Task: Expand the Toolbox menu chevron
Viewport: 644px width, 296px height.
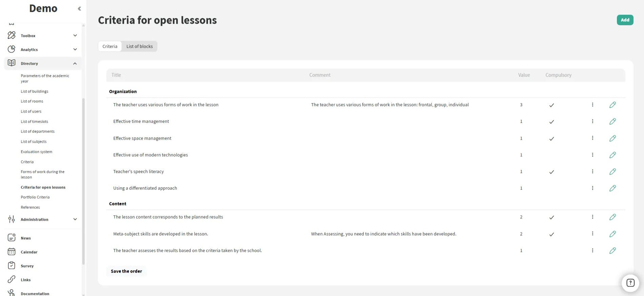Action: click(x=75, y=36)
